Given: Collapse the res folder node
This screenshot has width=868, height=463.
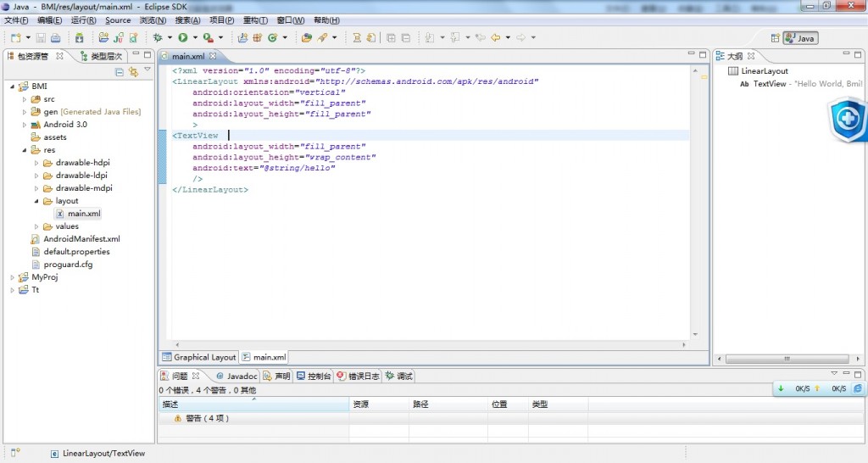Looking at the screenshot, I should pyautogui.click(x=25, y=150).
